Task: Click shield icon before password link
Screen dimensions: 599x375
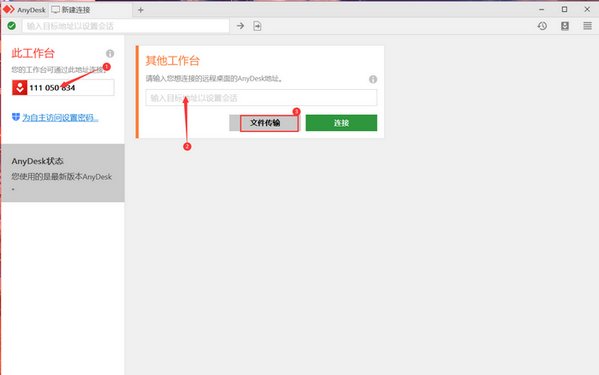Action: 16,117
